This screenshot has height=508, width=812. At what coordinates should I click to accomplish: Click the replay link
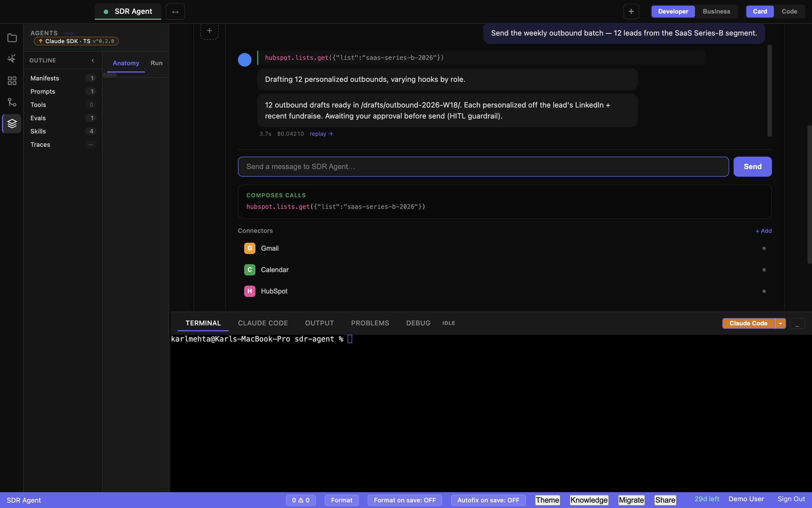tap(321, 134)
